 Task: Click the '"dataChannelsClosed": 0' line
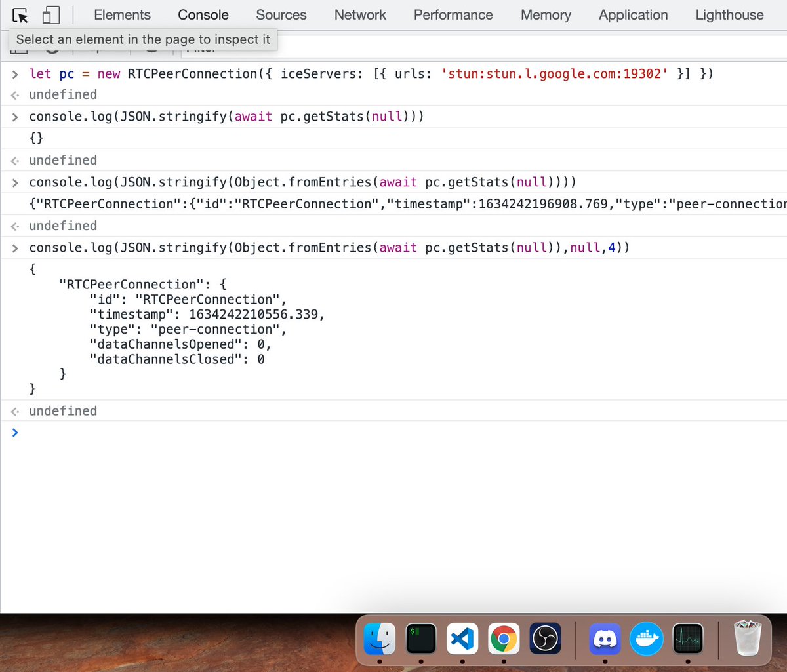pos(176,359)
